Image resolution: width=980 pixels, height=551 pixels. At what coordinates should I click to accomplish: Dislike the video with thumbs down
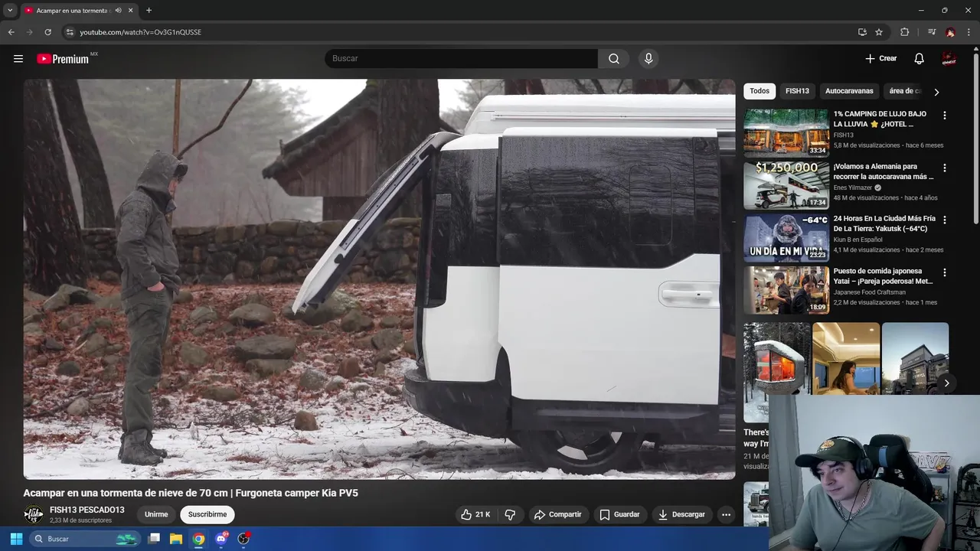click(510, 514)
